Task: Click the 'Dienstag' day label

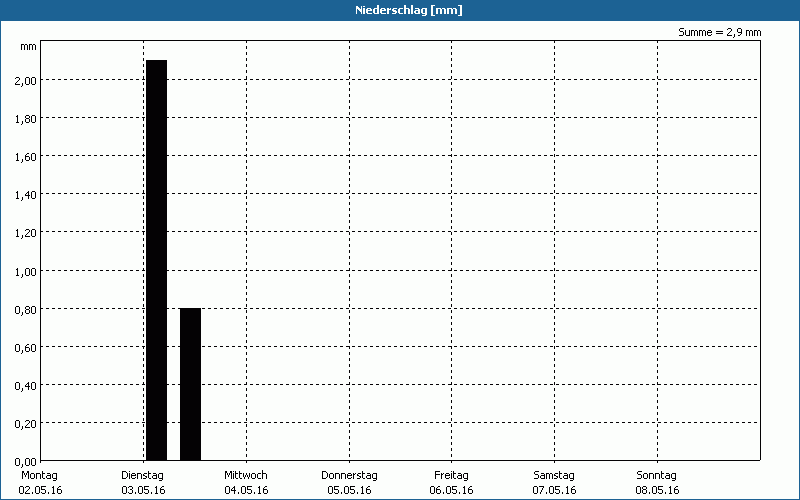Action: (x=142, y=476)
